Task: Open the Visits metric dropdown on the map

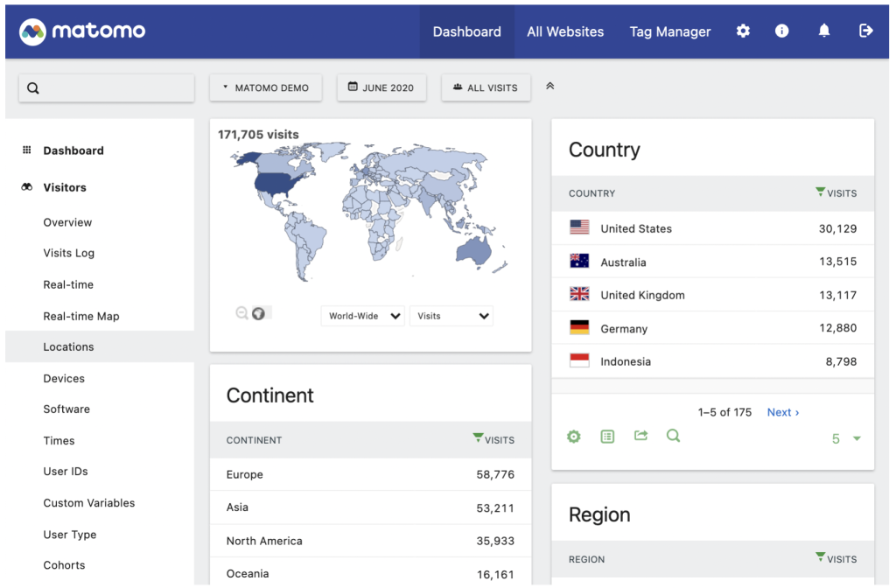Action: point(451,316)
